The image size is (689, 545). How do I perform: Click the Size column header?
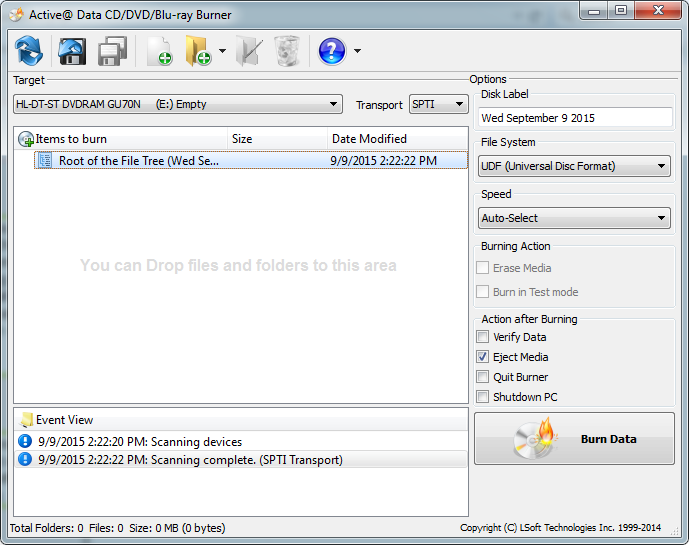click(x=277, y=139)
